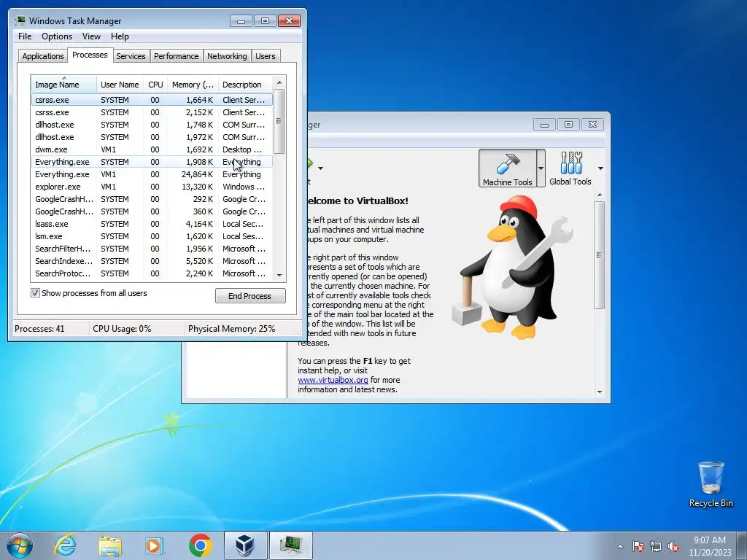Select the dllhost.exe row using 1,972 K
The width and height of the screenshot is (747, 560).
(152, 137)
